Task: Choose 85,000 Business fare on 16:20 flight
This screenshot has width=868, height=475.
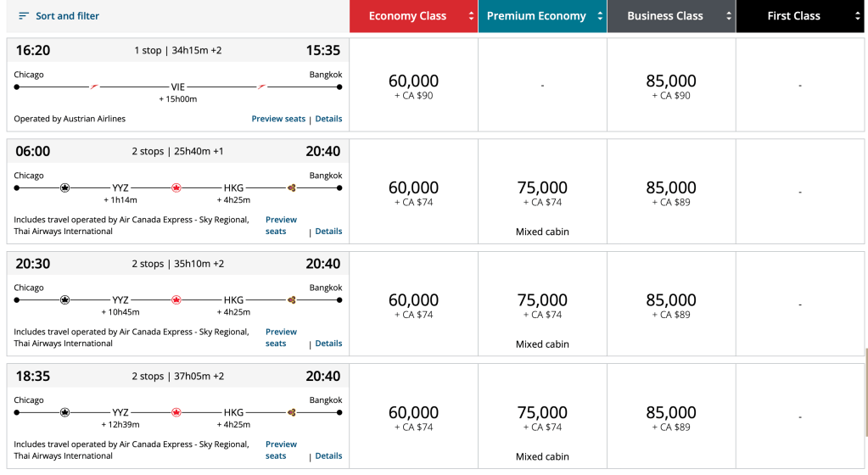Action: click(671, 87)
